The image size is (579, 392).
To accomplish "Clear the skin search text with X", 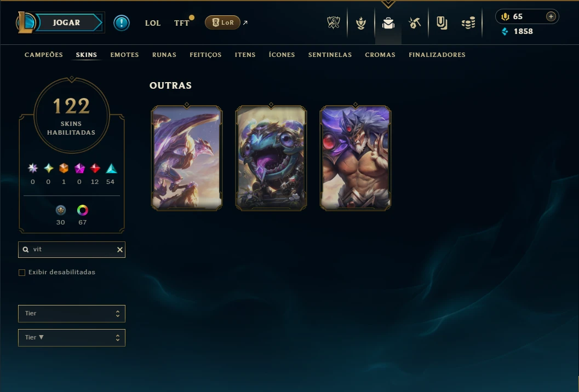I will coord(119,250).
